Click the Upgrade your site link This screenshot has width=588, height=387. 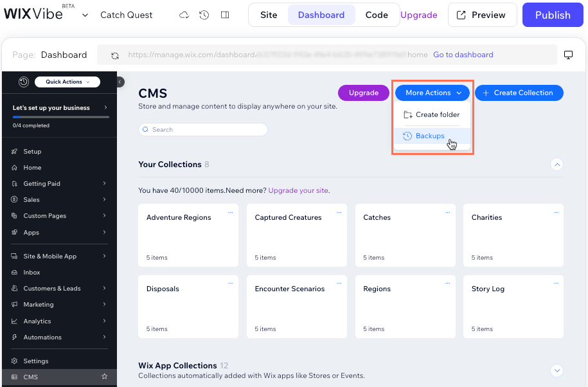(x=298, y=190)
